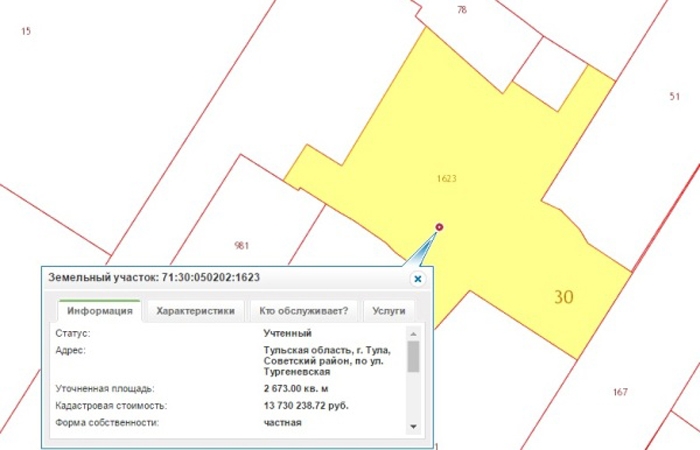Click the popup's vertical scrollbar thumb
This screenshot has height=450, width=700.
(x=413, y=356)
